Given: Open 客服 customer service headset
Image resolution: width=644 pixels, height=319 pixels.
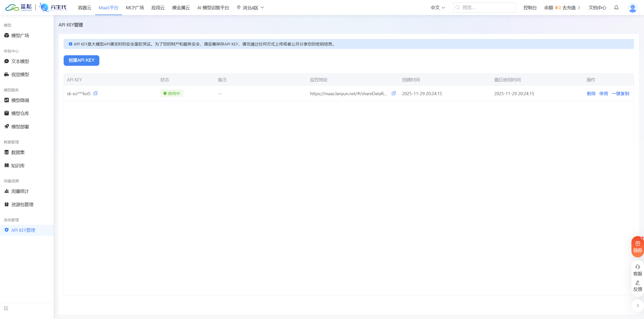Looking at the screenshot, I should point(637,270).
